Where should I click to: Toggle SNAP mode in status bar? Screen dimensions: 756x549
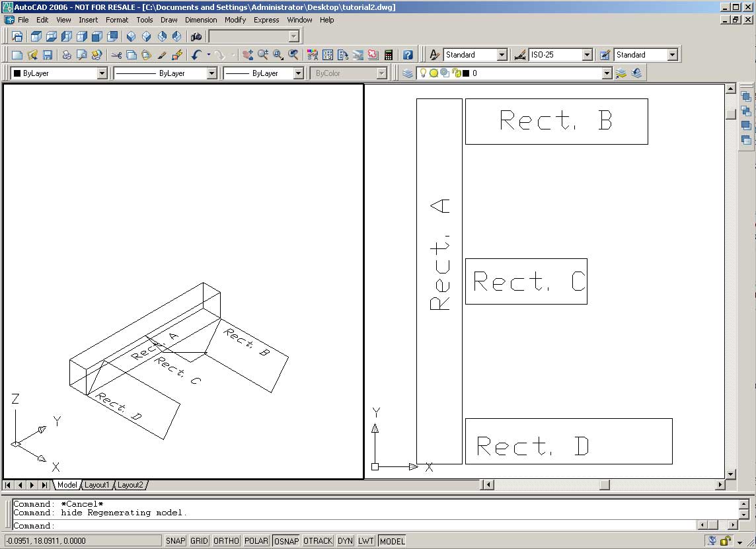(176, 541)
